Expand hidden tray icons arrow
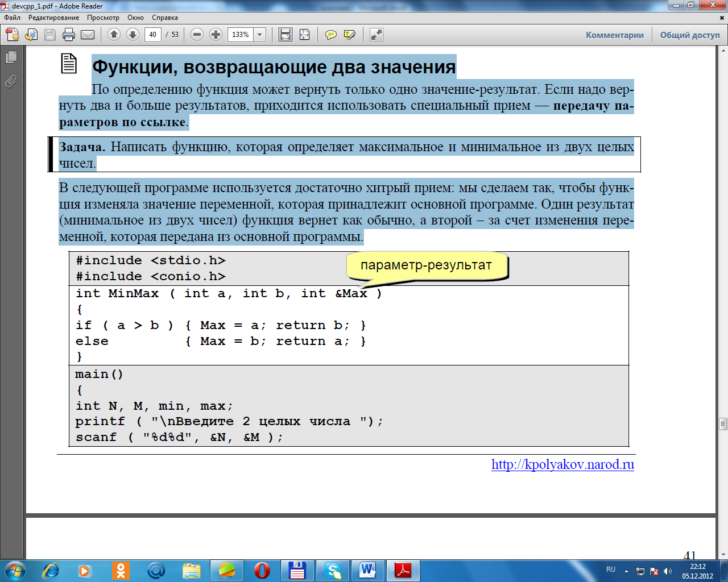This screenshot has width=728, height=582. pos(626,571)
